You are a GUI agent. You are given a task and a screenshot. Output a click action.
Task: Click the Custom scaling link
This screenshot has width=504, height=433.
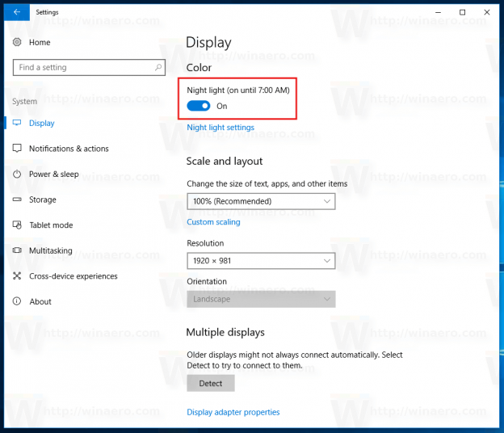point(213,222)
